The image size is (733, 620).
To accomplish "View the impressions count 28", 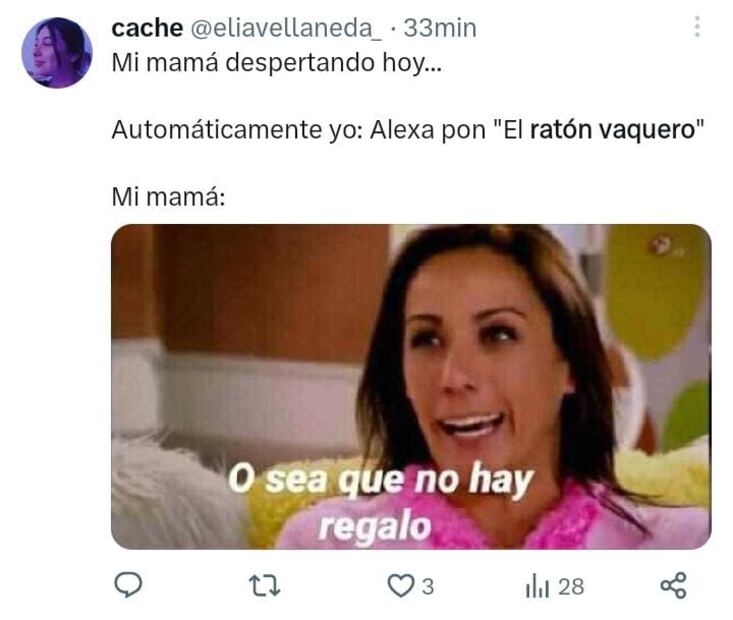I will click(571, 586).
